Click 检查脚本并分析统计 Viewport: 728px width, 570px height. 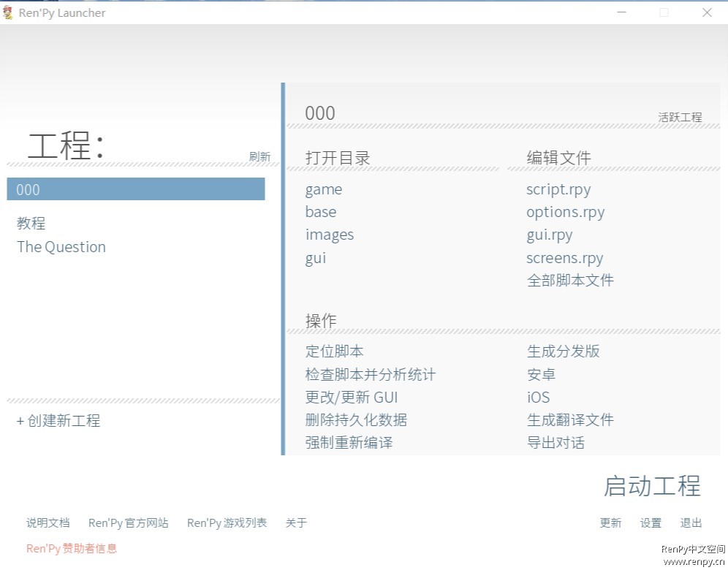(x=371, y=374)
